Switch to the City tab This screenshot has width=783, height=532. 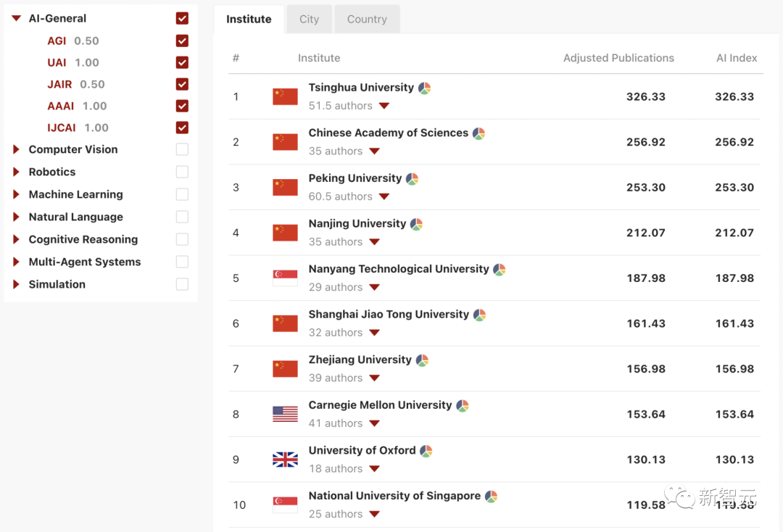coord(309,19)
